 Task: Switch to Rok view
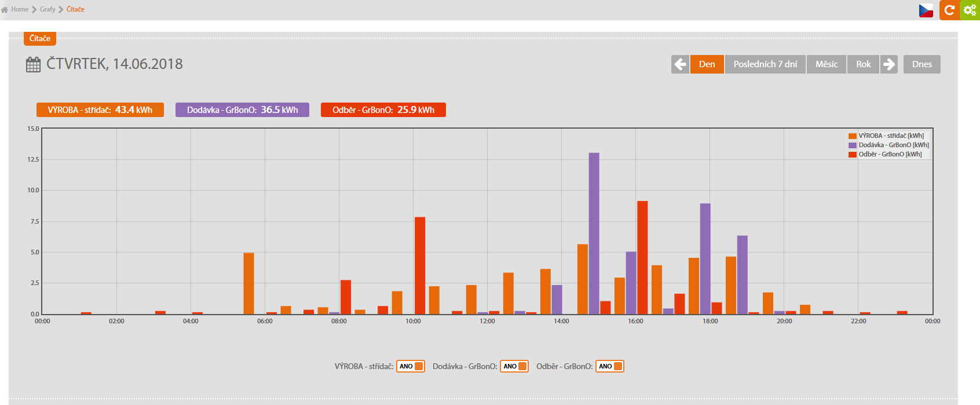[x=863, y=64]
